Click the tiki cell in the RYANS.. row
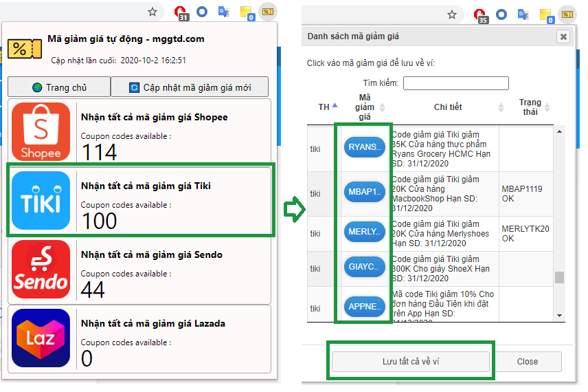This screenshot has height=392, width=588. (x=315, y=149)
